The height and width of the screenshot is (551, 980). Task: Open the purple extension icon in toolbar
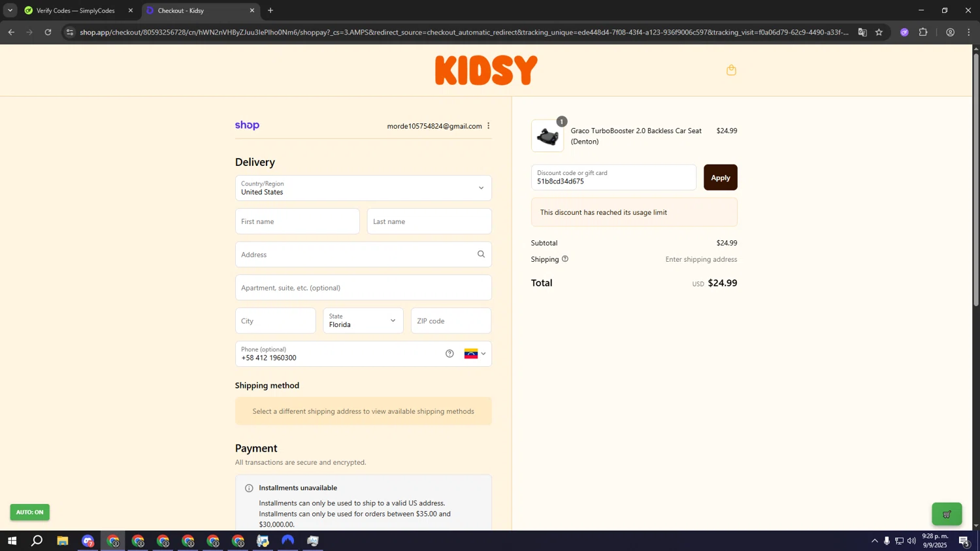point(904,32)
